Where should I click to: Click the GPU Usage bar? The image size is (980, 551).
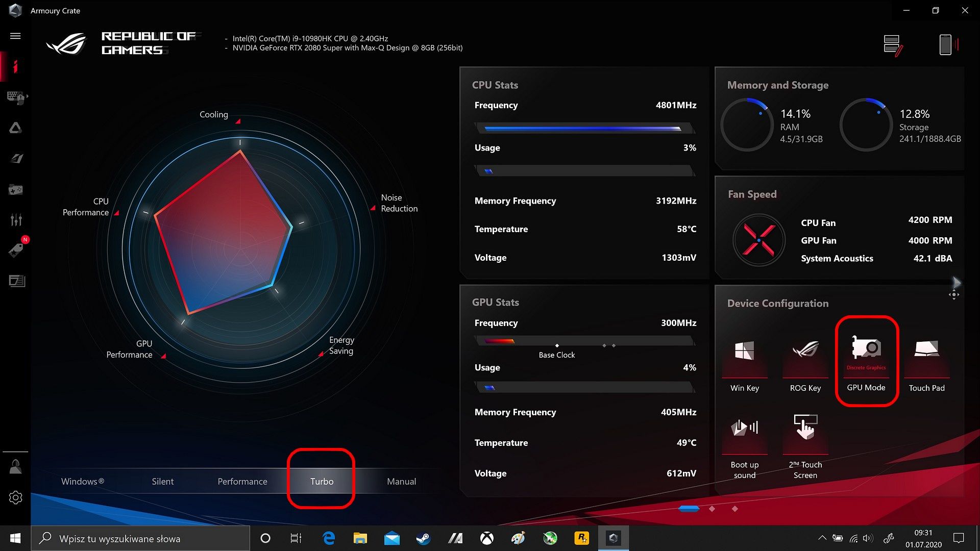coord(585,388)
